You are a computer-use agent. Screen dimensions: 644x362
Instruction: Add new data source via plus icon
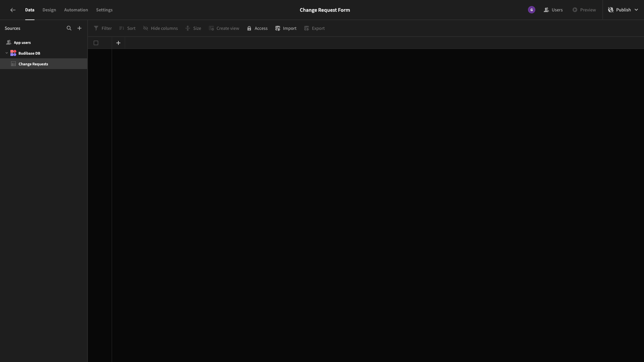[79, 28]
